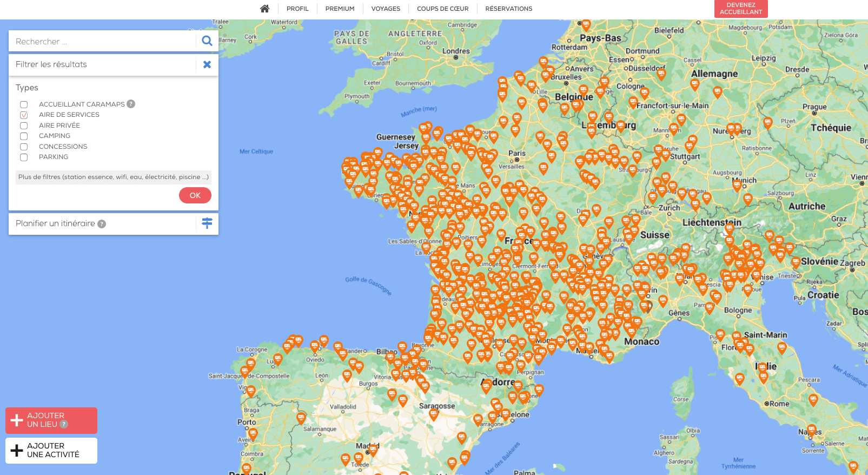Select the map marker near Porto
This screenshot has width=868, height=475.
click(x=253, y=434)
